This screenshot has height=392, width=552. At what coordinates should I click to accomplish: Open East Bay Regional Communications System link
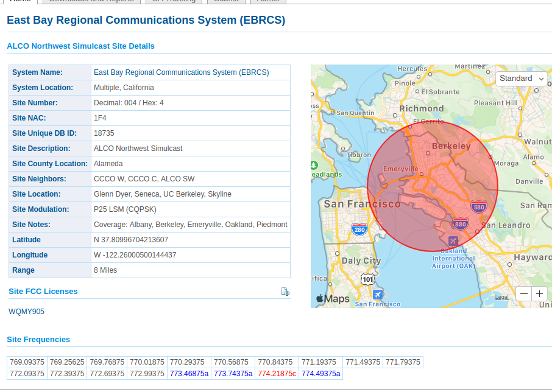(x=182, y=72)
